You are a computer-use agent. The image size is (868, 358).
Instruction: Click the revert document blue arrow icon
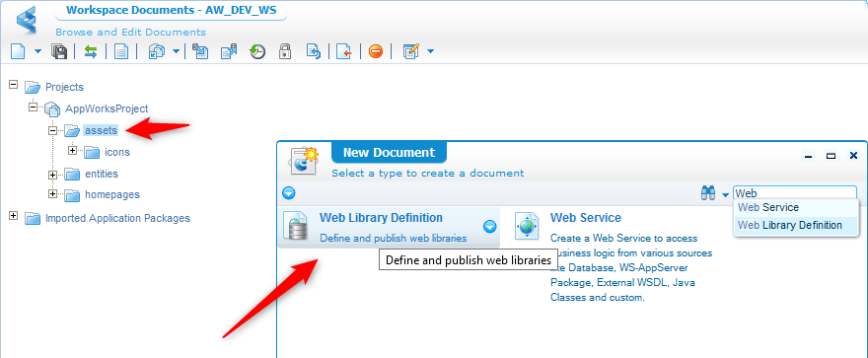coord(314,51)
